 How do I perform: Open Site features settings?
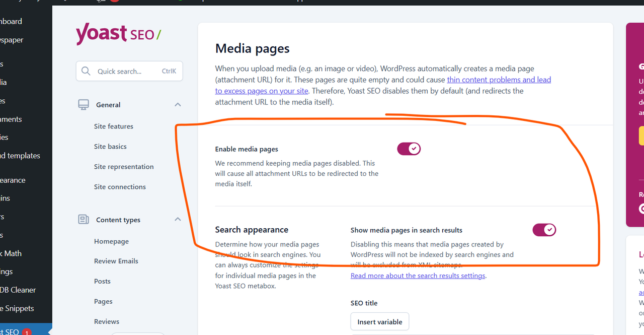[x=114, y=126]
